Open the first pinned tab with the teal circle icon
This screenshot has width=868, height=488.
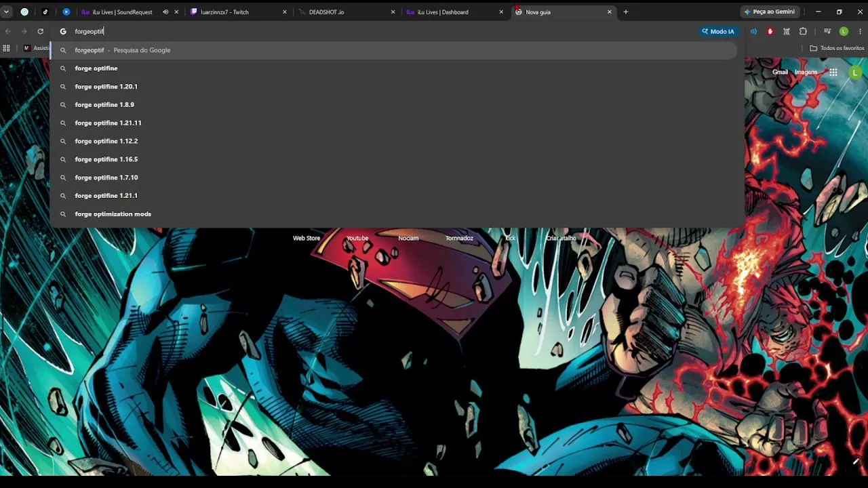tap(24, 12)
